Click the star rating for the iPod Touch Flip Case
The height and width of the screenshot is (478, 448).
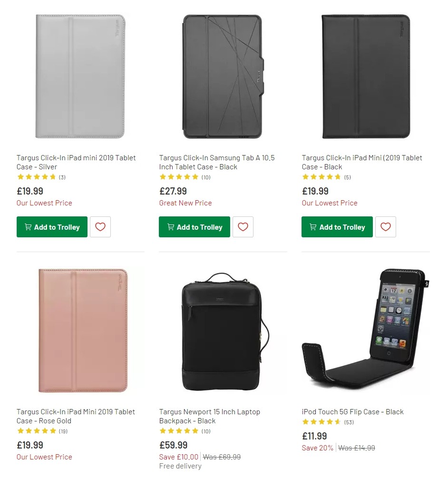322,422
